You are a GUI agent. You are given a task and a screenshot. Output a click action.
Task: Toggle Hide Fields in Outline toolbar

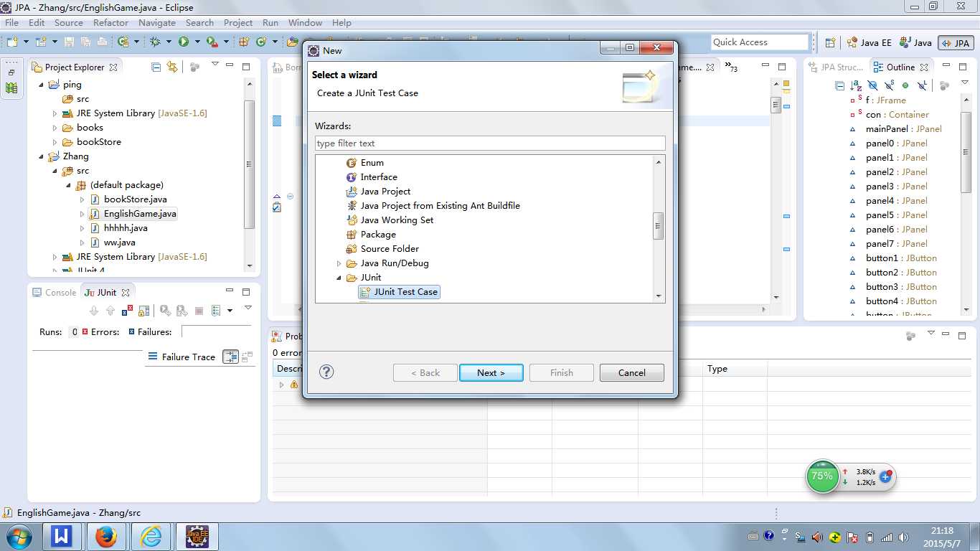[872, 85]
